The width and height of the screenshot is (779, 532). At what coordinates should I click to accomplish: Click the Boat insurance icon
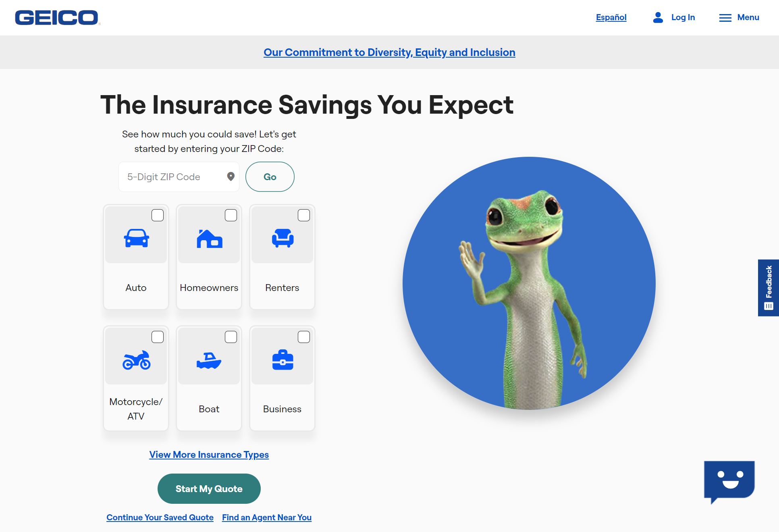(x=208, y=357)
